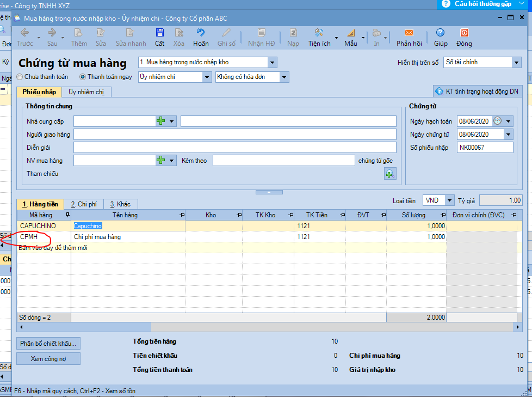This screenshot has height=397, width=532.
Task: Open Ngày hạch toán date dropdown
Action: coord(508,121)
